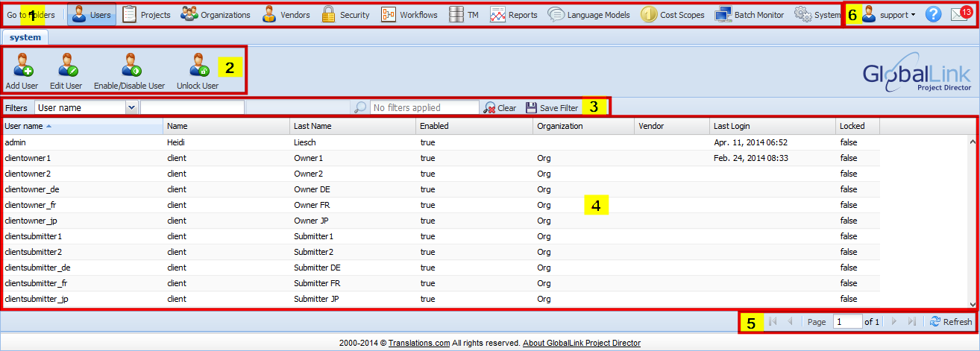The height and width of the screenshot is (351, 980).
Task: Open the help question mark icon
Action: (933, 15)
